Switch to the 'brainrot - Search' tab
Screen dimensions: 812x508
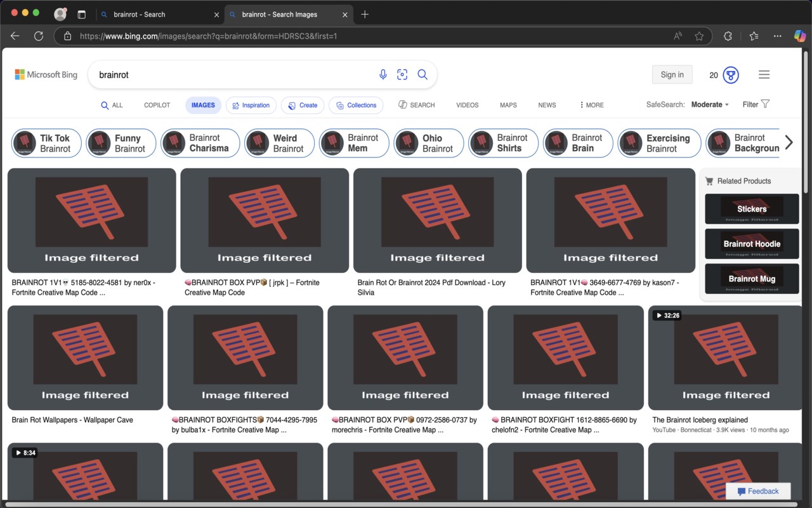[159, 15]
